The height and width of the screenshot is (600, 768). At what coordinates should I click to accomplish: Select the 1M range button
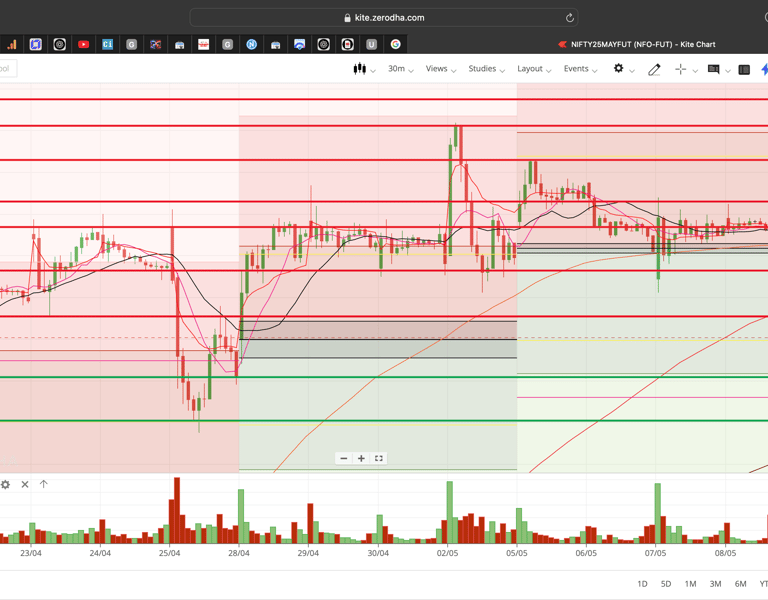coord(690,584)
